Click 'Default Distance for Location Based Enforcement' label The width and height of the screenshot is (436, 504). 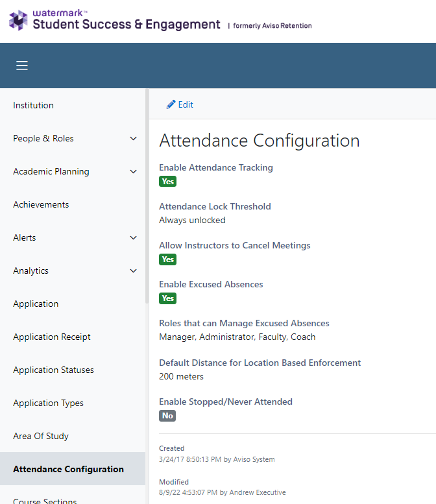[260, 363]
